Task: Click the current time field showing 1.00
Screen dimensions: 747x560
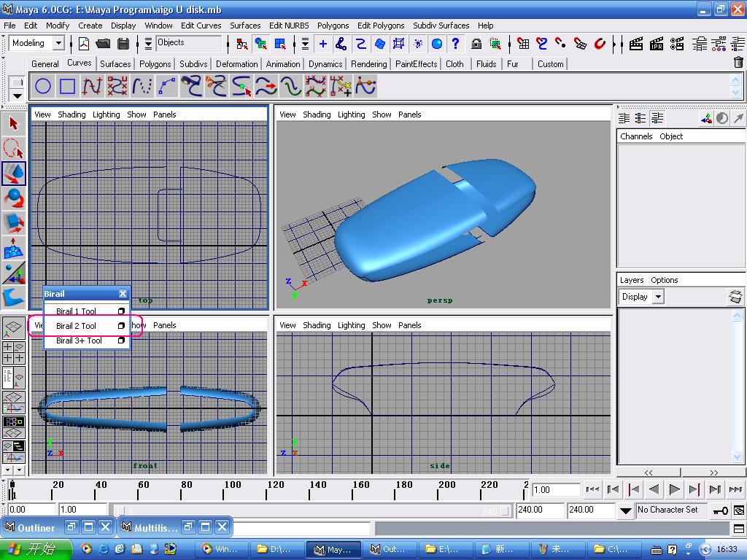Action: coord(556,489)
